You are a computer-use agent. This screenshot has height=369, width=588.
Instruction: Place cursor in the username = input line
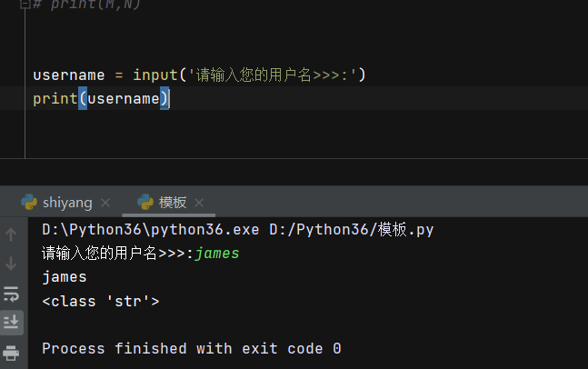(x=82, y=75)
